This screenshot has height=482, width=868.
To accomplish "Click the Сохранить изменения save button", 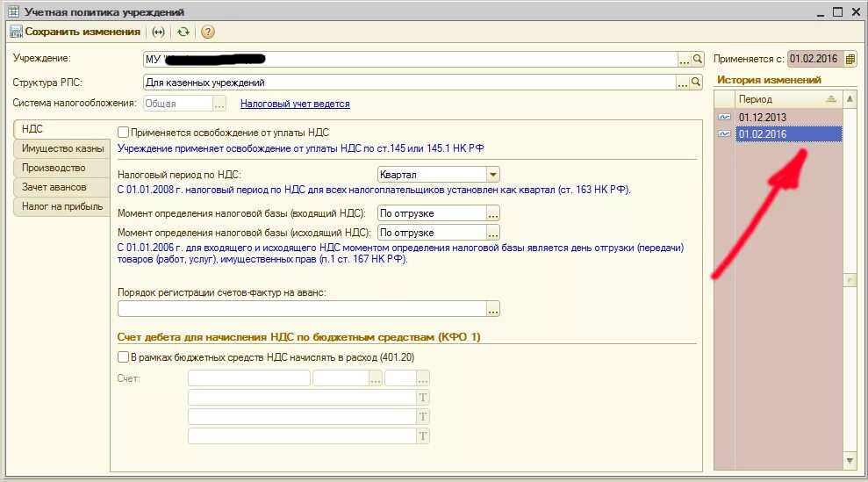I will tap(75, 32).
